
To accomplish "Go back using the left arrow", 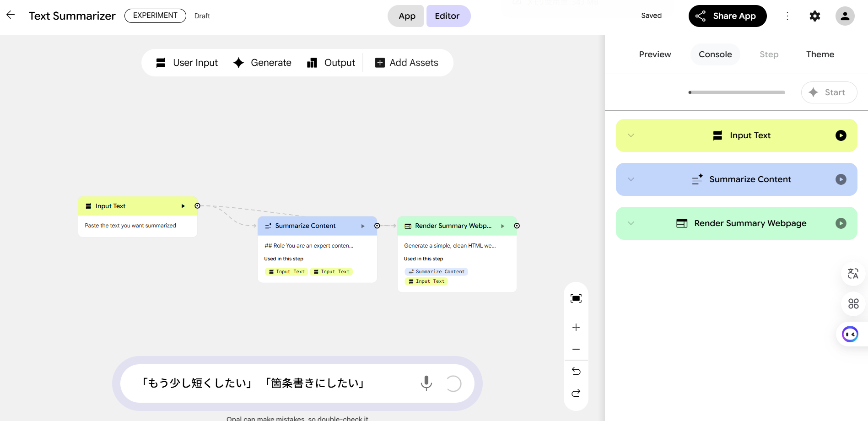I will pyautogui.click(x=11, y=15).
